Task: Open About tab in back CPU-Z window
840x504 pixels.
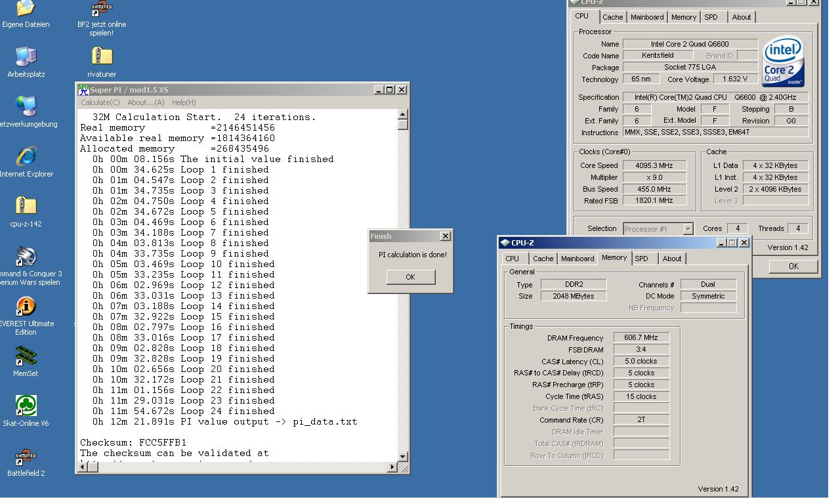Action: point(742,17)
